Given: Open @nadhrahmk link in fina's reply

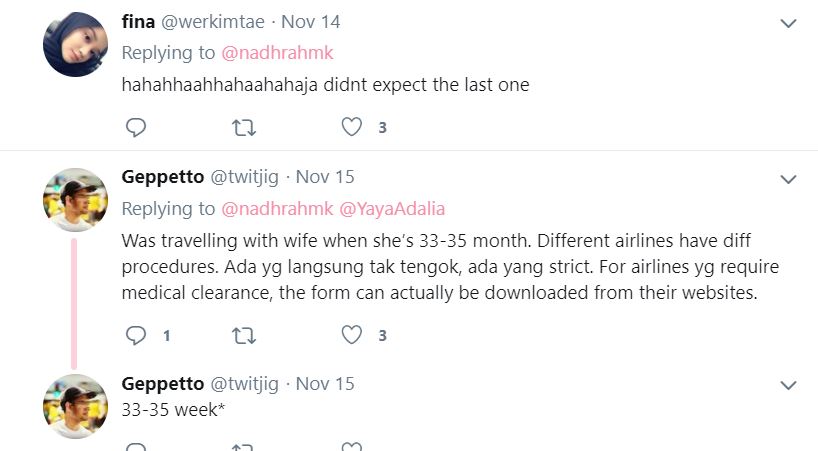Looking at the screenshot, I should (x=277, y=53).
